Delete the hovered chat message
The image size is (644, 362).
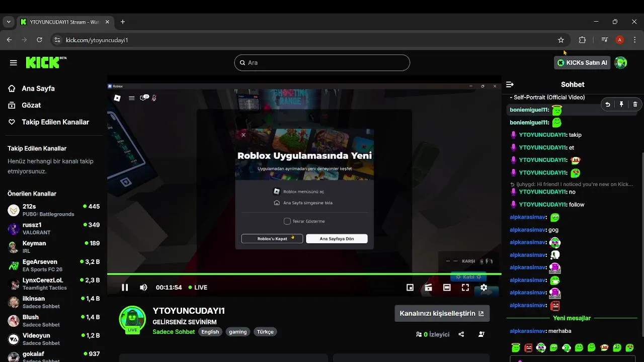click(635, 105)
